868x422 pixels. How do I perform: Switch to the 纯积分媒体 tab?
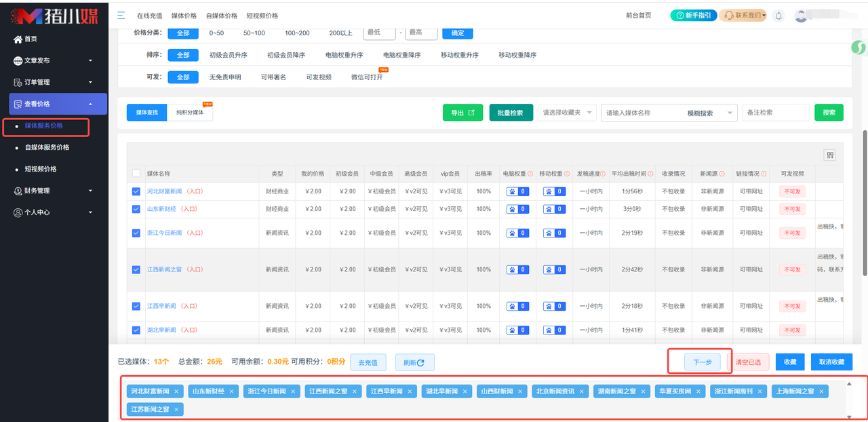[190, 113]
